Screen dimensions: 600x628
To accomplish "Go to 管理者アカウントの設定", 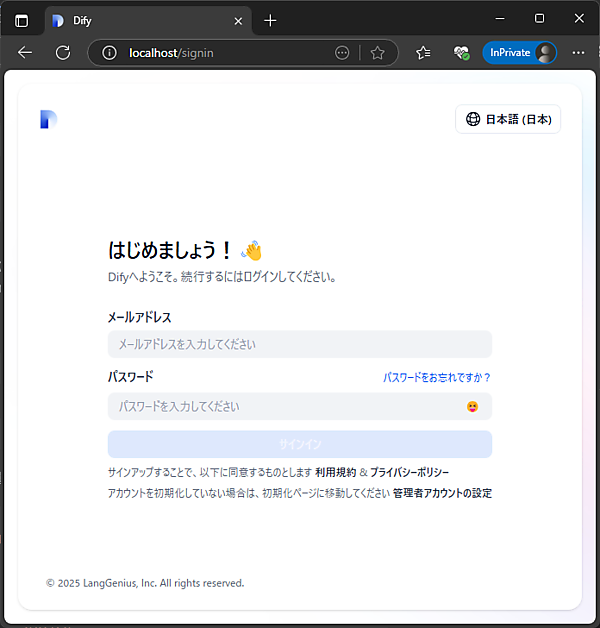I will tap(442, 493).
